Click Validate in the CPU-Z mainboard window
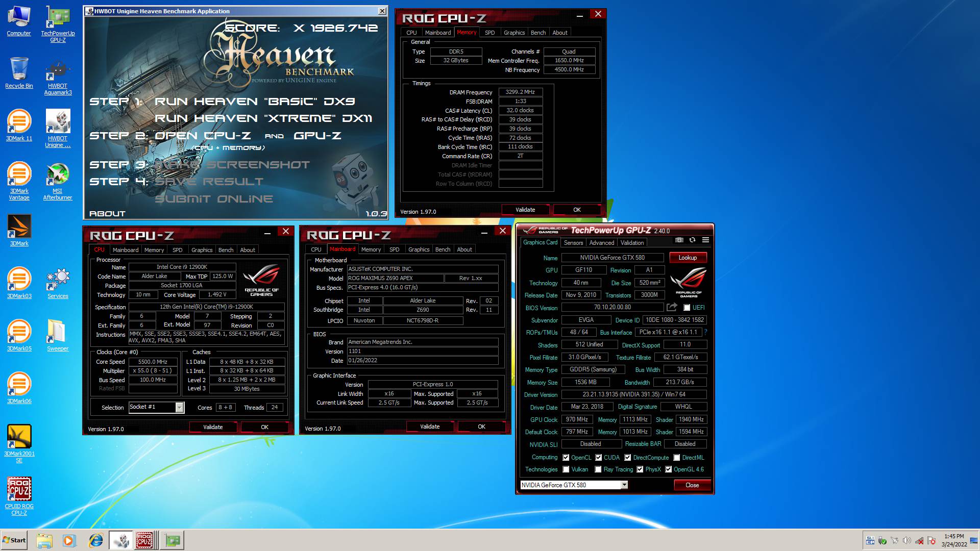The height and width of the screenshot is (551, 980). point(430,427)
